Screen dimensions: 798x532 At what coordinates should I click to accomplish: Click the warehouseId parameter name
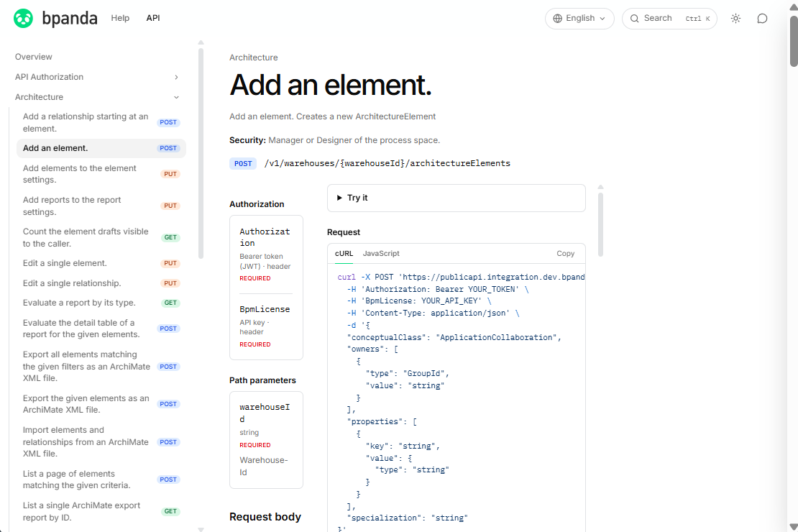pyautogui.click(x=265, y=413)
